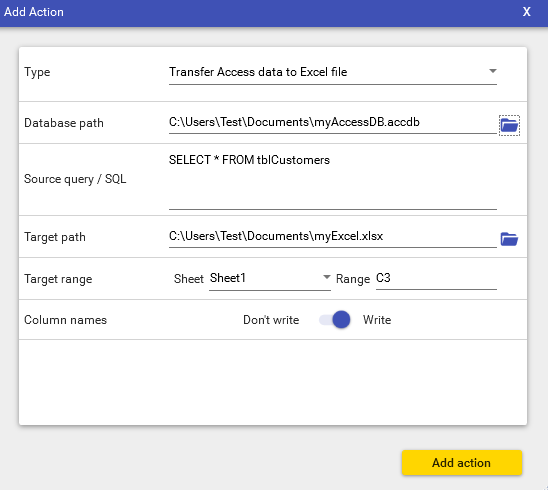Click the Type row label
The width and height of the screenshot is (548, 490).
point(37,72)
